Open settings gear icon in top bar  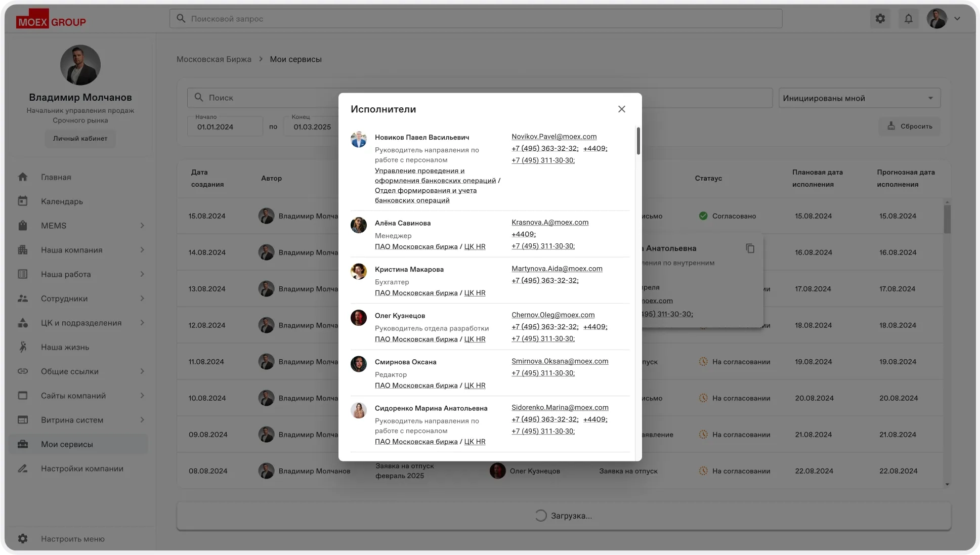(x=880, y=19)
